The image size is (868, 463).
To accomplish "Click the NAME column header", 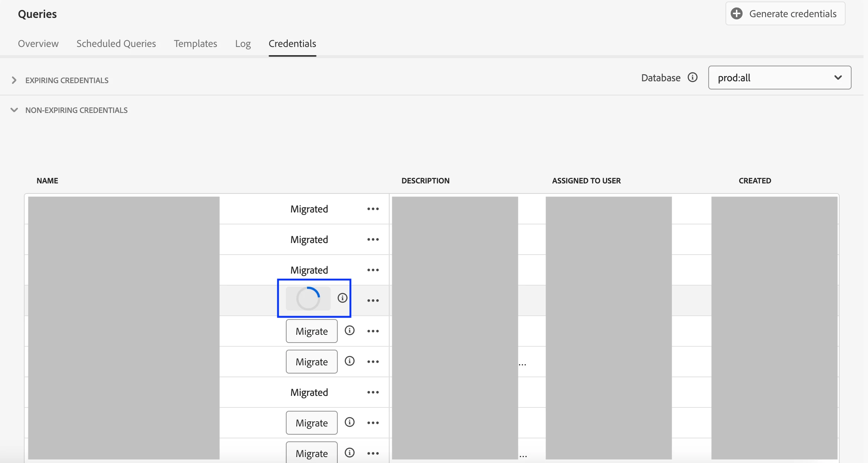I will tap(47, 181).
